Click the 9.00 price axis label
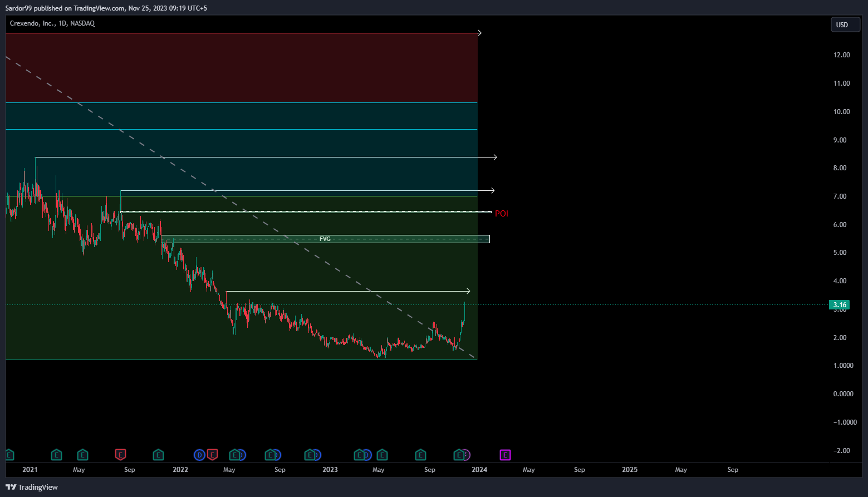Image resolution: width=868 pixels, height=497 pixels. point(840,140)
